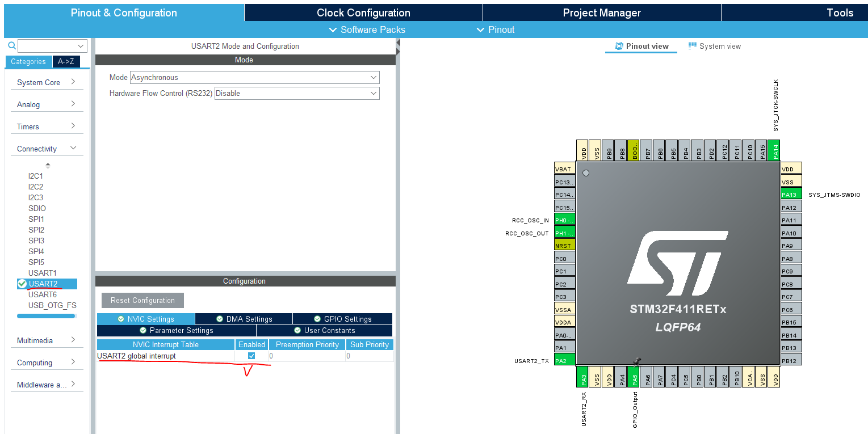Viewport: 868px width, 434px height.
Task: Switch to DMA Settings tab
Action: pos(244,319)
